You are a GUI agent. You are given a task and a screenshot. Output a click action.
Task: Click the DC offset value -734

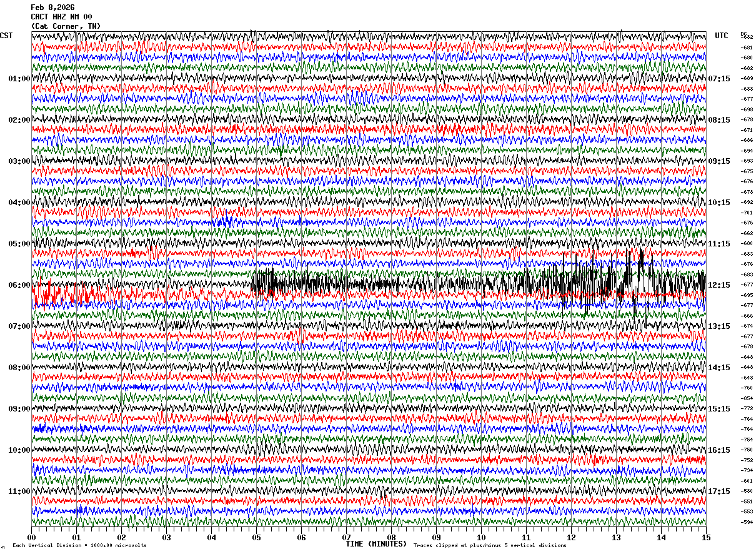coord(747,470)
